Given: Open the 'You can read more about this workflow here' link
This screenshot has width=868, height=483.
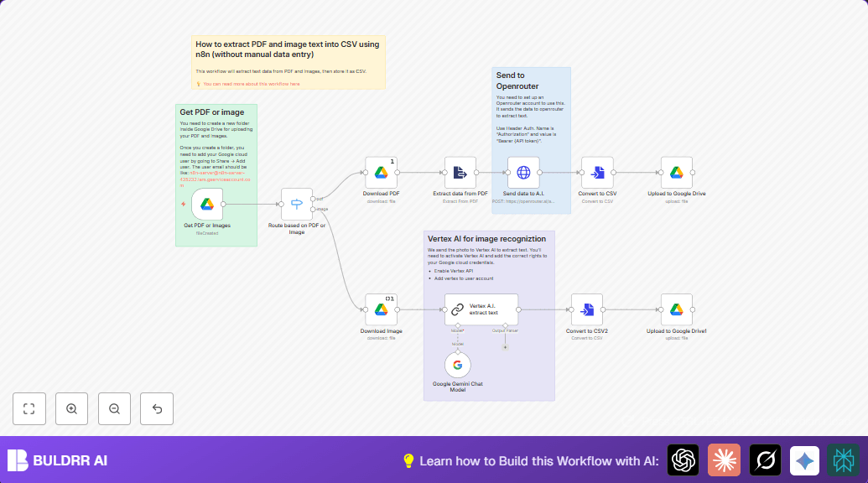Looking at the screenshot, I should tap(252, 84).
